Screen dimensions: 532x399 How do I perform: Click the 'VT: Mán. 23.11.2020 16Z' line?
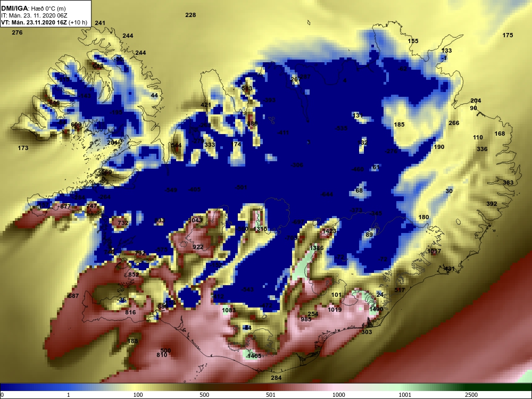point(34,23)
